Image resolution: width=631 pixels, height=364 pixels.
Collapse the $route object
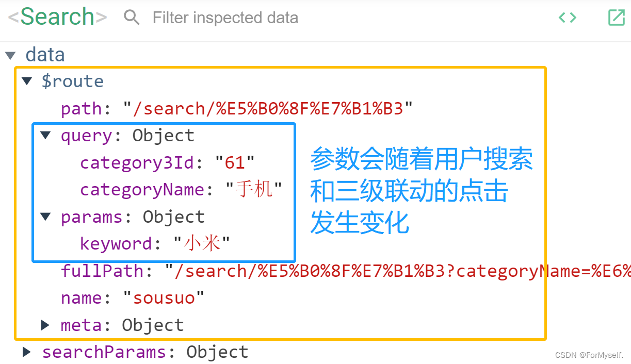[26, 80]
